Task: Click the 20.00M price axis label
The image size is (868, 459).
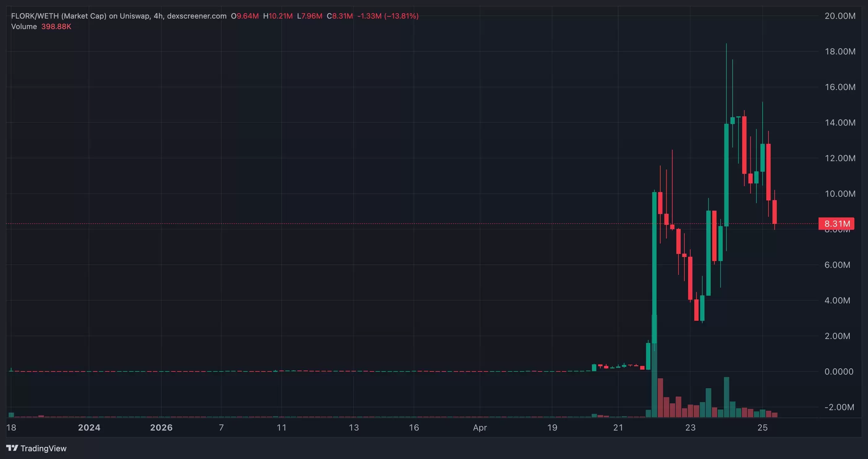Action: tap(840, 16)
